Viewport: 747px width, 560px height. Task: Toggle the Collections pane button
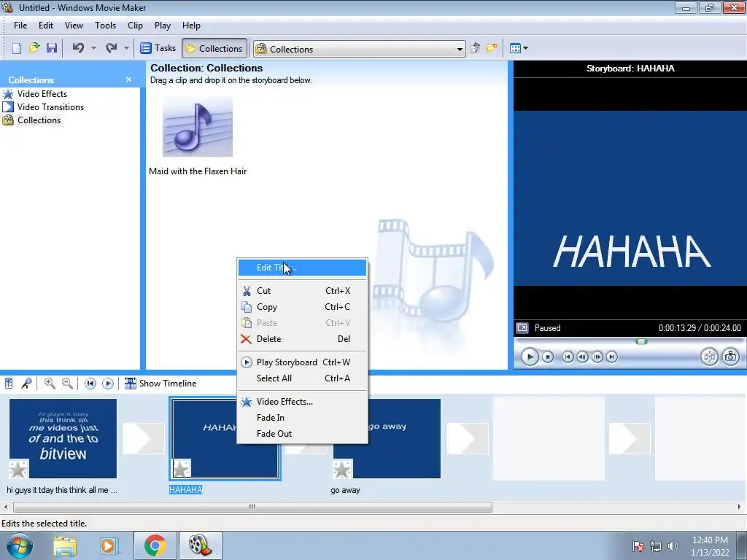point(214,48)
